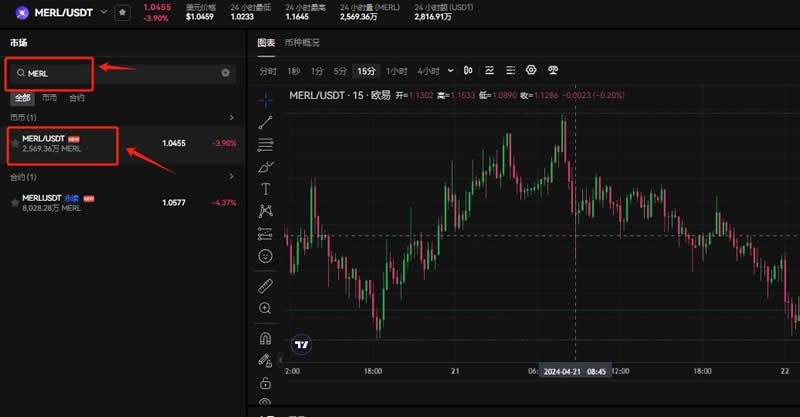Select the ruler measure tool

pyautogui.click(x=265, y=286)
